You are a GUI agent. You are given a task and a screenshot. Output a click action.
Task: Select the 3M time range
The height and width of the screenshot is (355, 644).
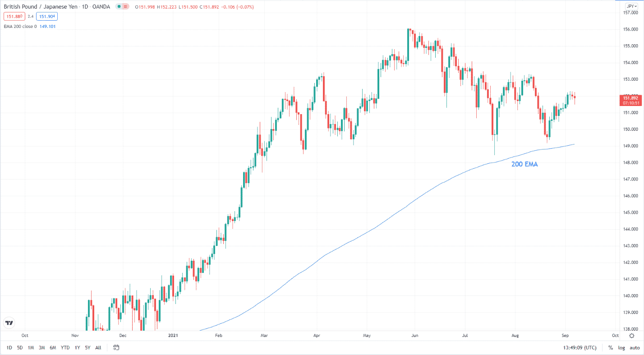click(42, 348)
